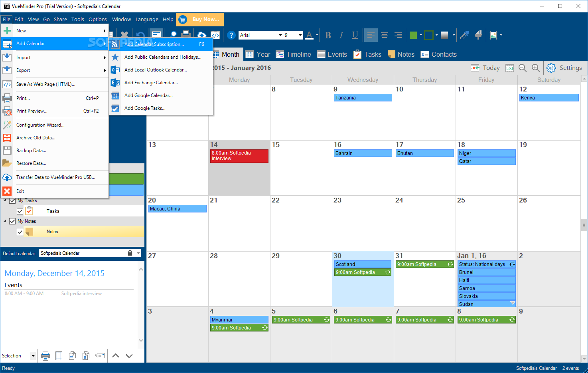
Task: Open the Contacts tab
Action: tap(439, 54)
